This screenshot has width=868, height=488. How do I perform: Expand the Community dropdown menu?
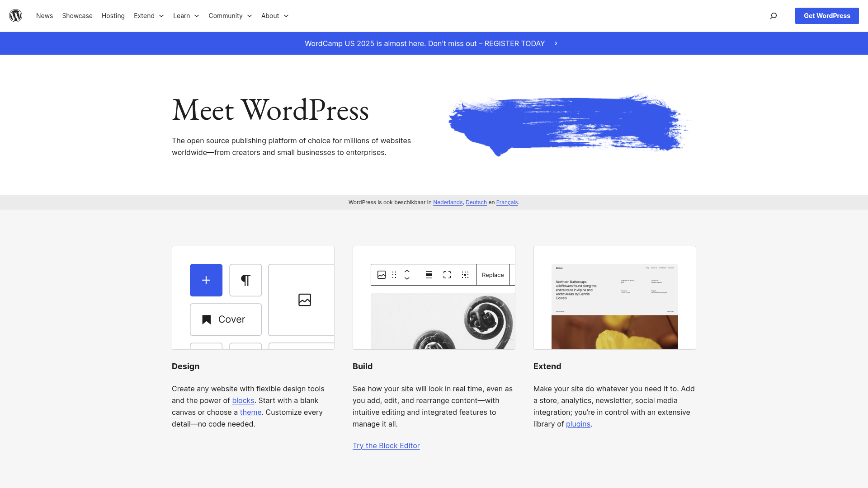tap(230, 16)
